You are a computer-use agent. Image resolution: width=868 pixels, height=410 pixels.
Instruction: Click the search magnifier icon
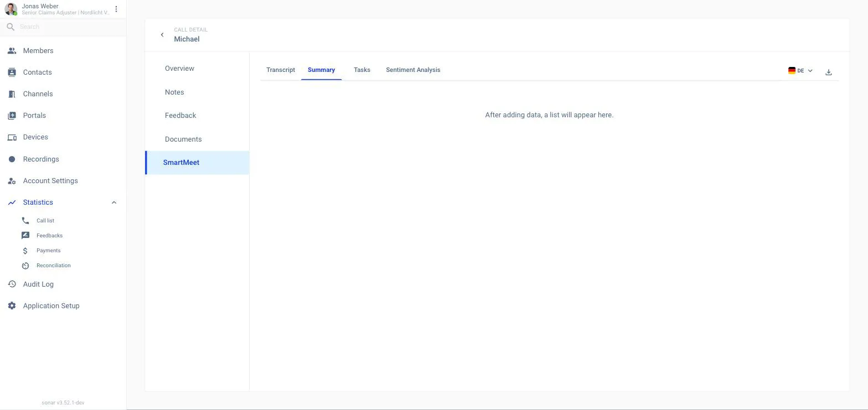11,27
